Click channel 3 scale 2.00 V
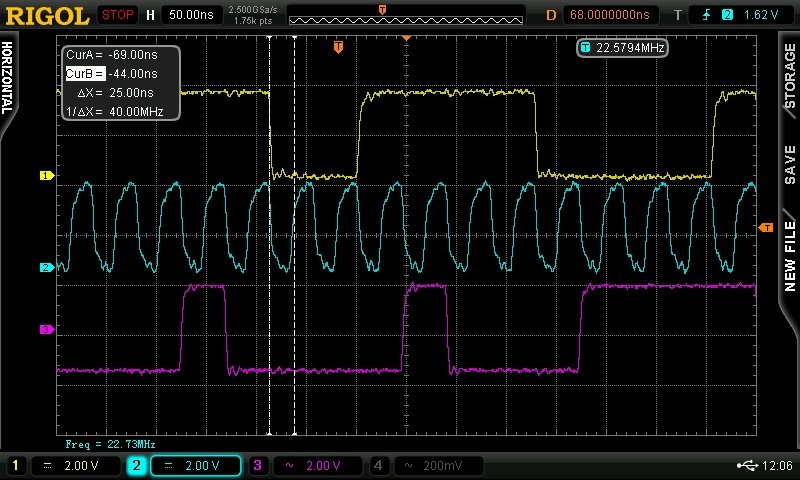800x480 pixels. [317, 465]
